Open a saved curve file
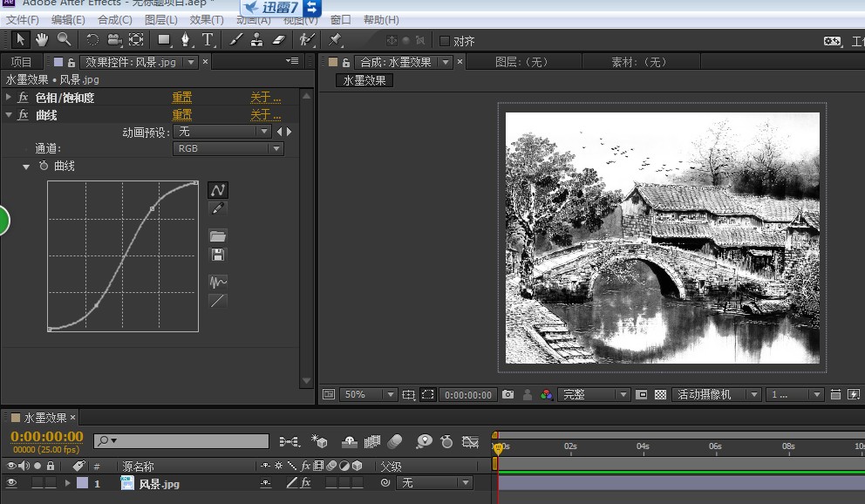This screenshot has height=504, width=865. pos(218,236)
